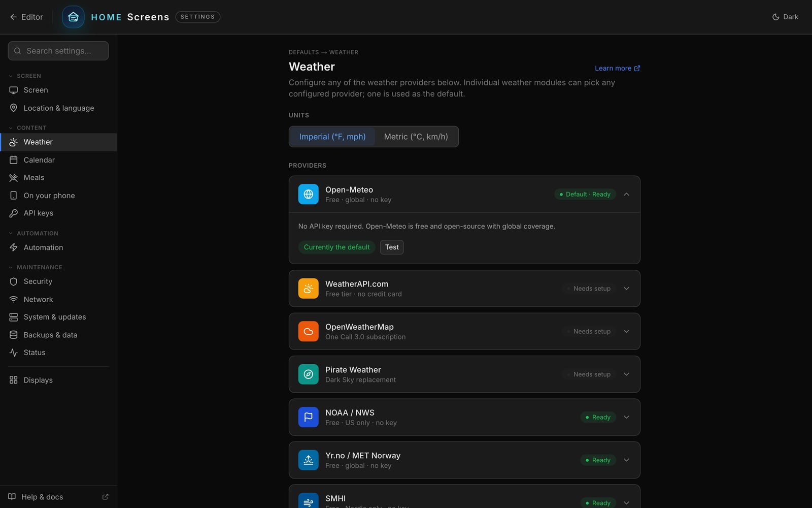Click the Pirate Weather compass icon

coord(308,374)
